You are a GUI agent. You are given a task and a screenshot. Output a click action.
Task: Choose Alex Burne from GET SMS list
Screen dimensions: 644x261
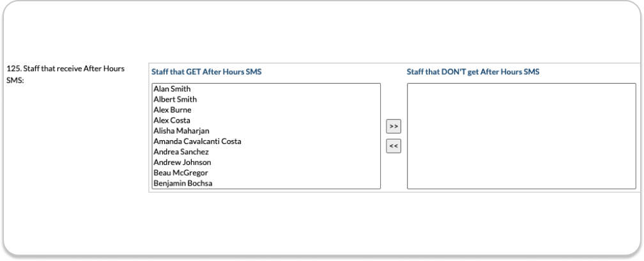click(x=172, y=110)
